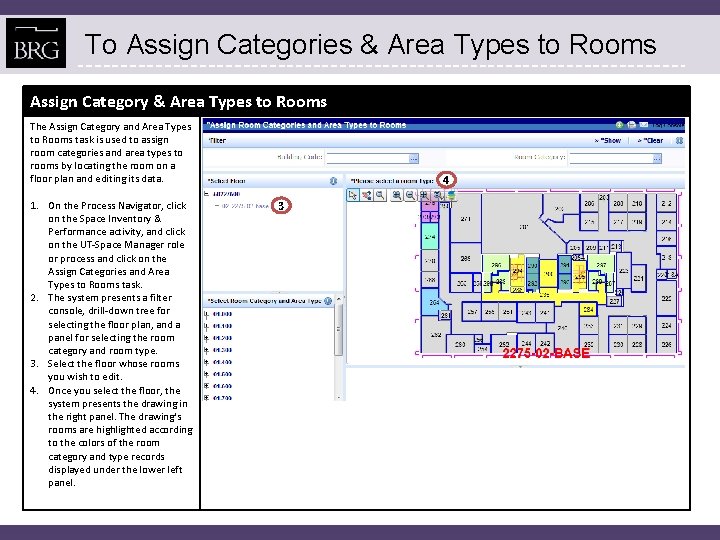This screenshot has width=720, height=540.
Task: Expand the category row ending .600
Action: (x=207, y=386)
